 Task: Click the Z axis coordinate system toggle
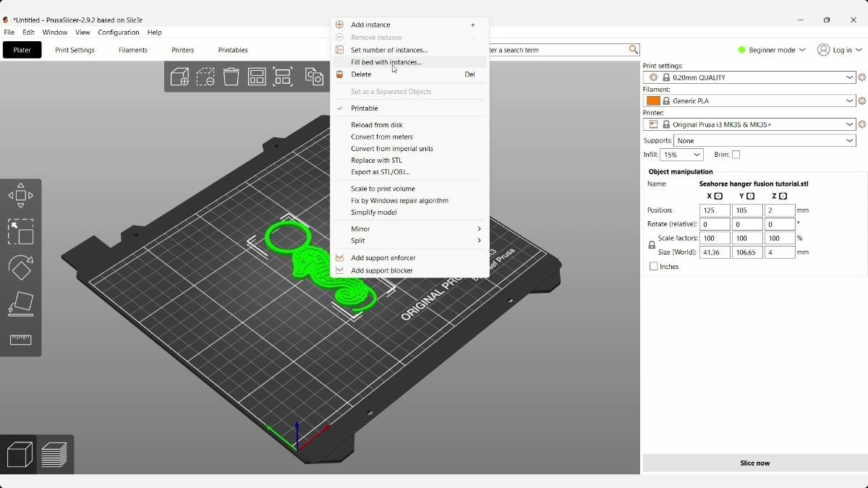pos(783,196)
